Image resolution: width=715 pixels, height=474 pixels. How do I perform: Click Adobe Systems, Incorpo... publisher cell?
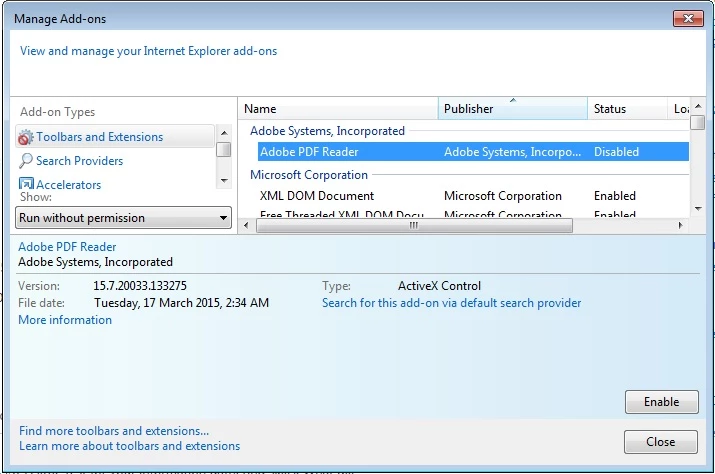(513, 152)
